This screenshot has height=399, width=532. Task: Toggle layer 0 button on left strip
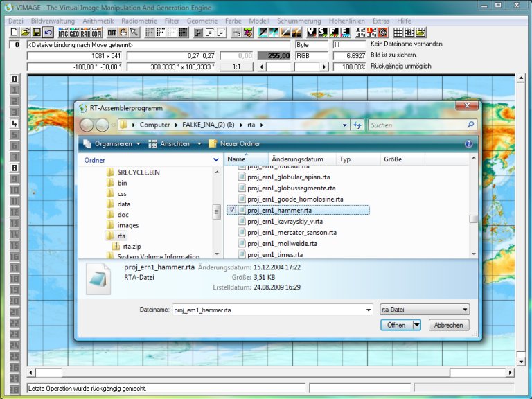click(14, 79)
